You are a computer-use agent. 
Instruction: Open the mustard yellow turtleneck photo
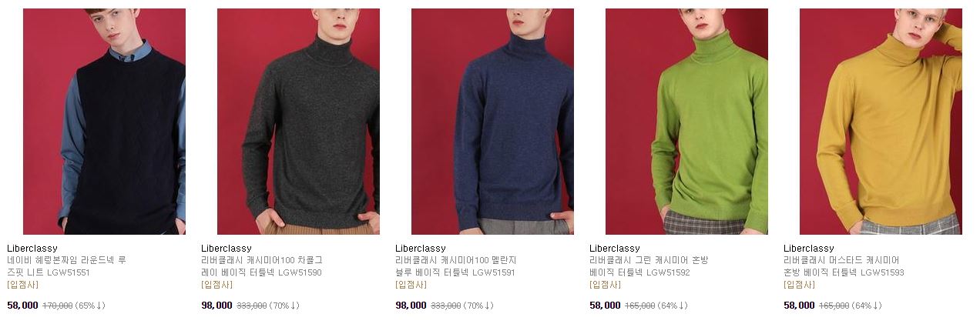click(881, 122)
